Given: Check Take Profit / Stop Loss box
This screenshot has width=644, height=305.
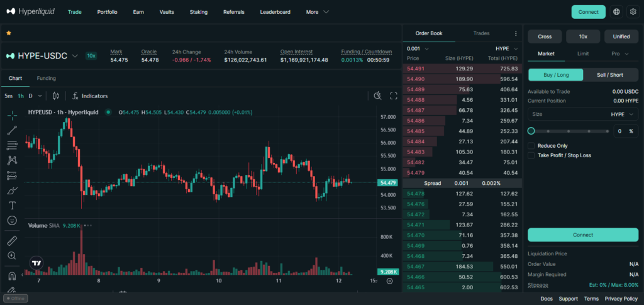Looking at the screenshot, I should [x=531, y=155].
